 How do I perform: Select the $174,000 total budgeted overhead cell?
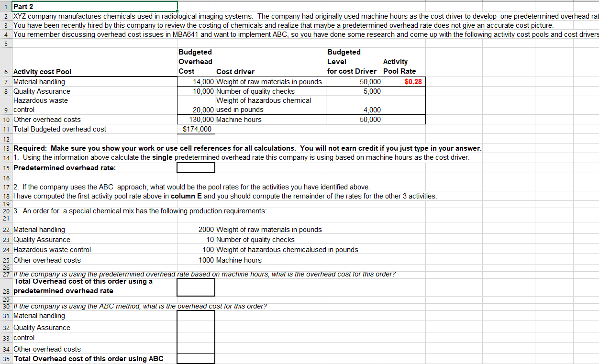196,129
